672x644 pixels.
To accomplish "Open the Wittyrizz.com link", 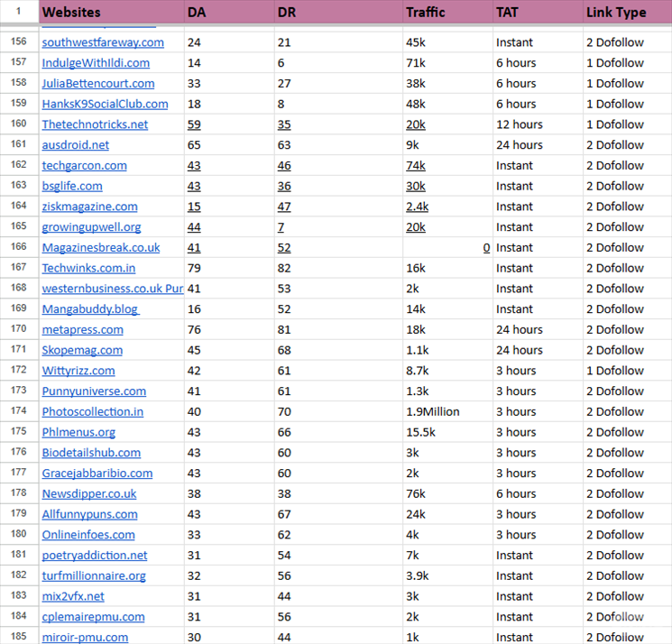I will click(78, 371).
